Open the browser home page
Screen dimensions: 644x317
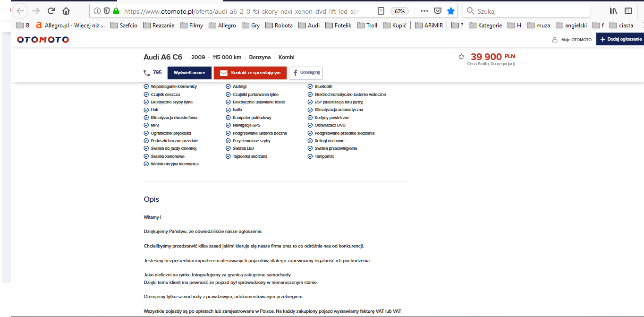pyautogui.click(x=66, y=11)
